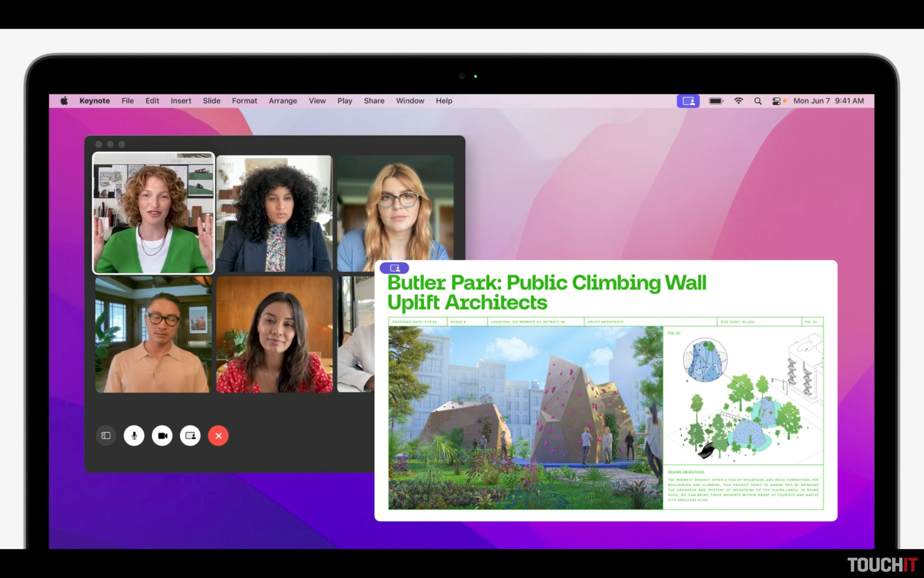Click the screen share button in FaceTime
The width and height of the screenshot is (924, 578).
coord(190,436)
